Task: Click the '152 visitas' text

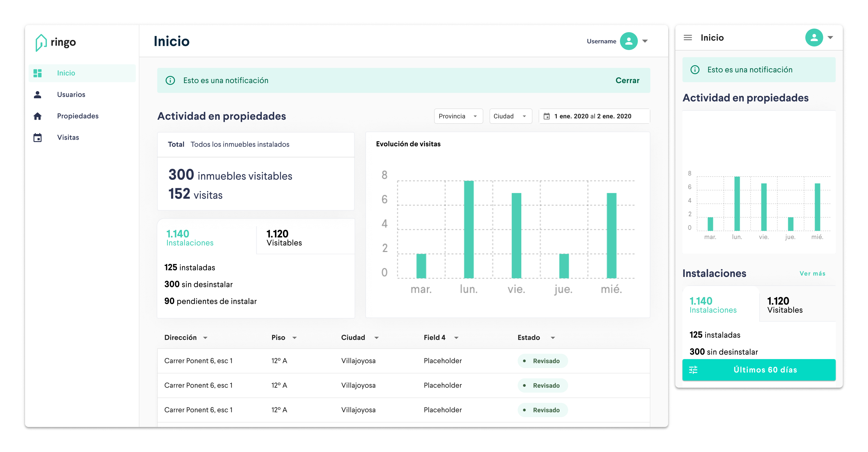Action: click(195, 194)
